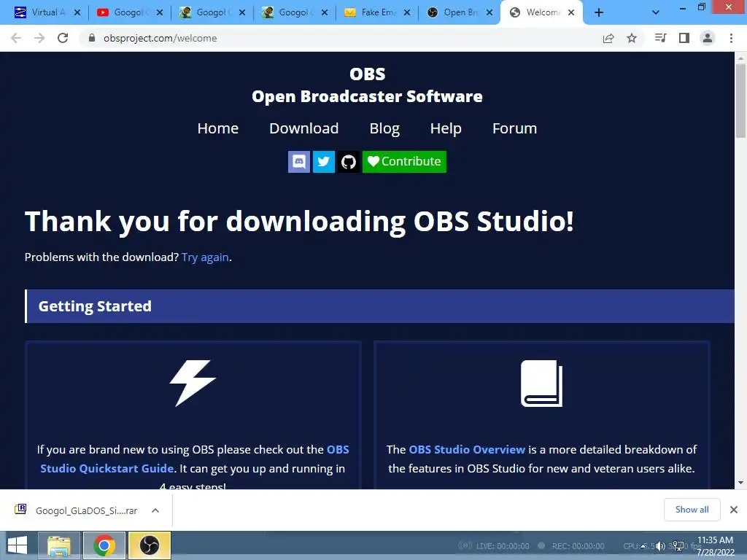
Task: Open a new browser tab
Action: point(599,13)
